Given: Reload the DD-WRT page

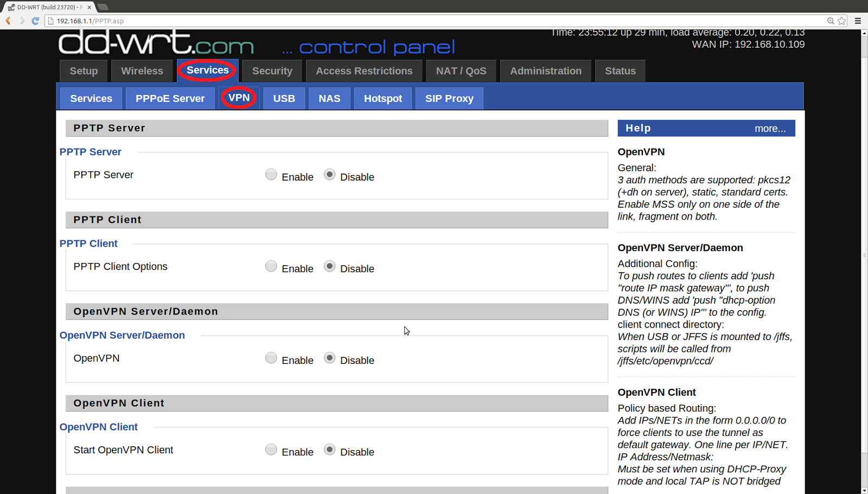Looking at the screenshot, I should (x=35, y=21).
